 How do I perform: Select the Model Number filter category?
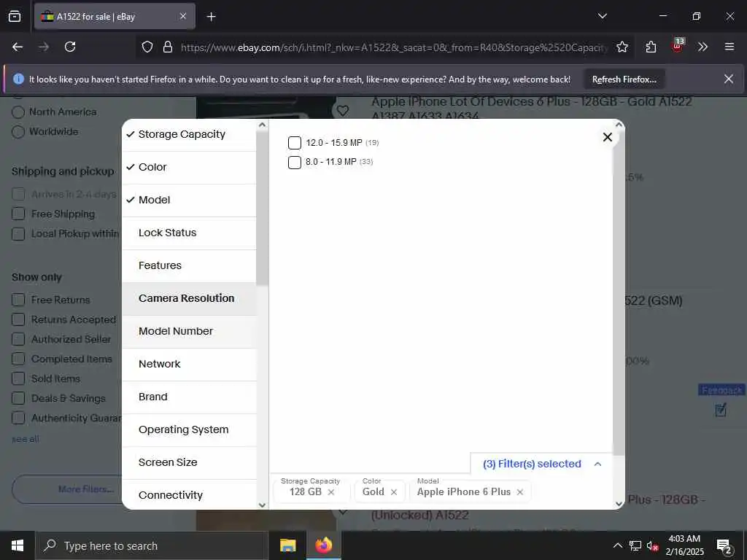pos(189,332)
